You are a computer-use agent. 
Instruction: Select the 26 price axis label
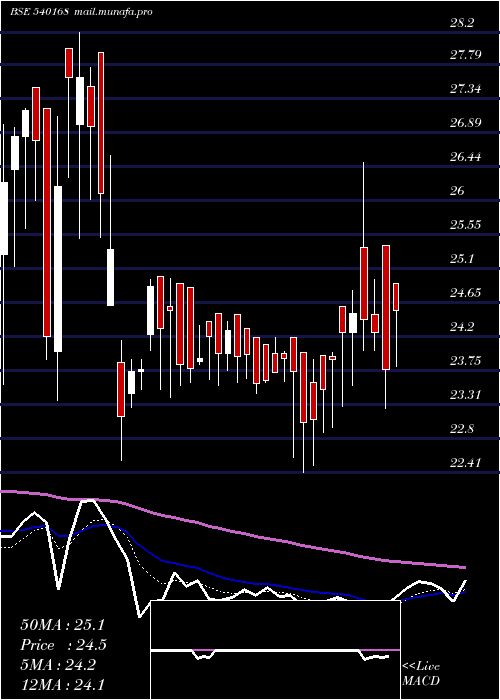(x=457, y=191)
